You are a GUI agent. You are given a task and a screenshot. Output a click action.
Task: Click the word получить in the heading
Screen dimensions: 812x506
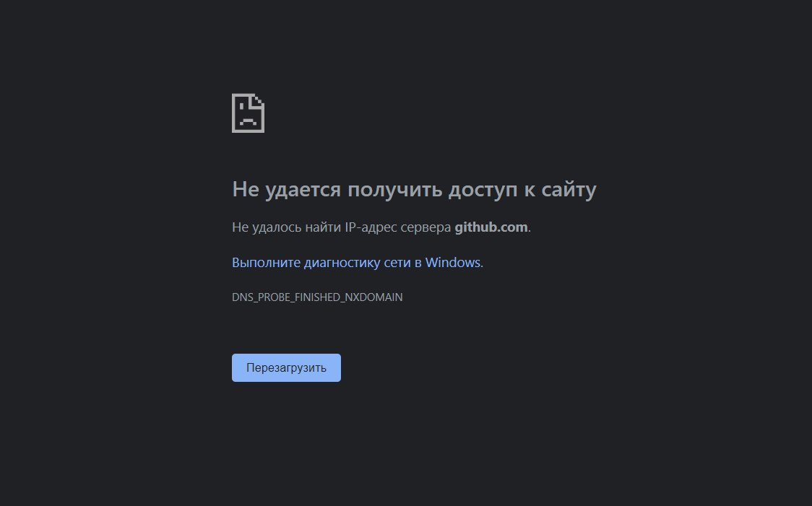coord(394,190)
